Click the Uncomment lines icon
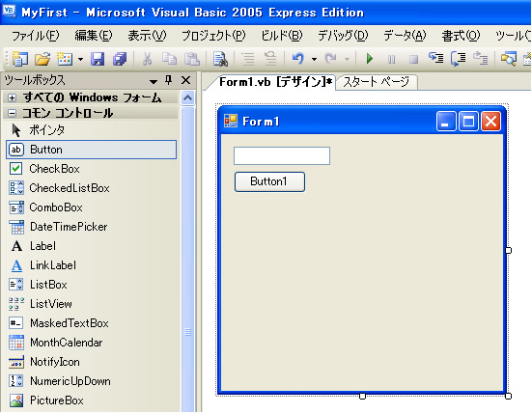 (x=270, y=59)
